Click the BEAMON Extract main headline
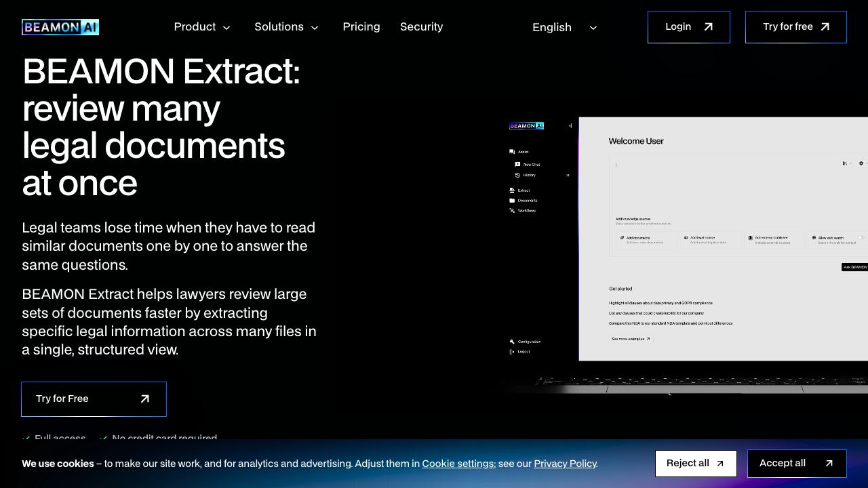This screenshot has width=868, height=488. point(161,127)
